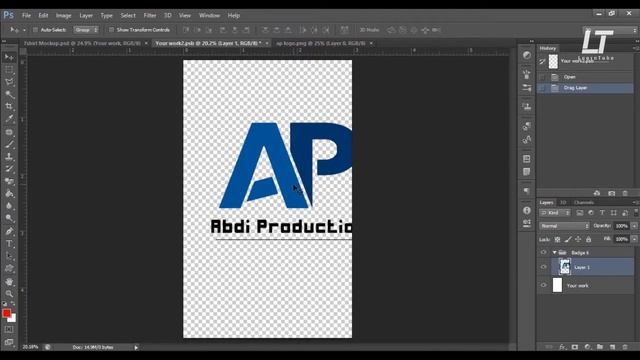This screenshot has height=360, width=640.
Task: Click the white background color swatch
Action: click(13, 318)
